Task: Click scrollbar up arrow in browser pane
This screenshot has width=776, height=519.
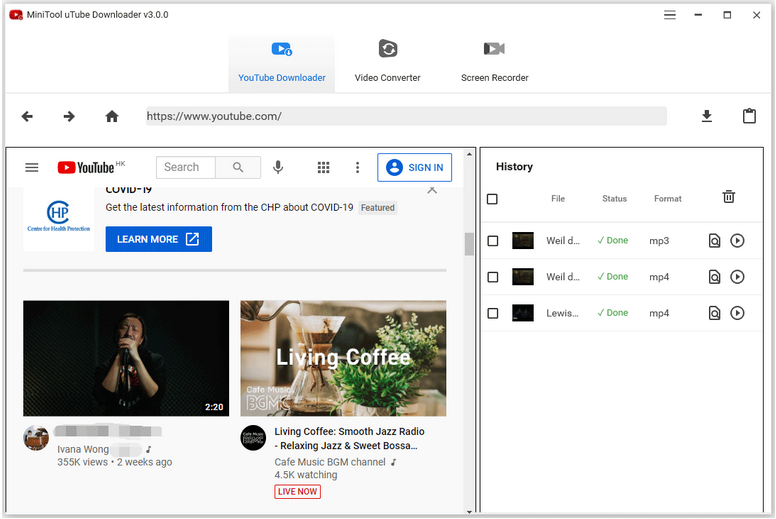Action: [469, 154]
